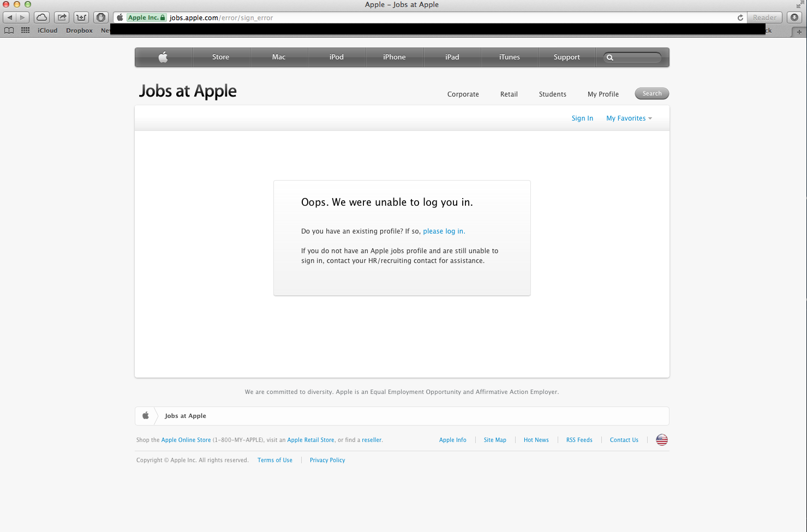Go to Retail jobs section

tap(509, 94)
